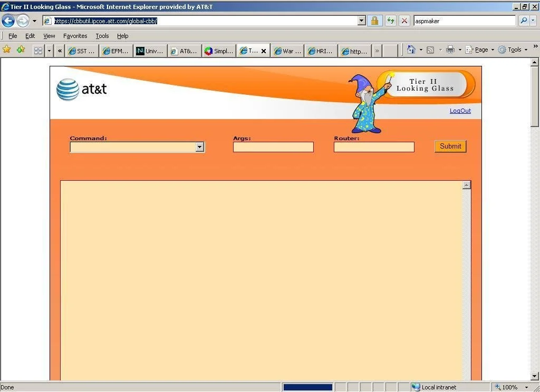The image size is (540, 392).
Task: Switch to the Univ tab
Action: [150, 51]
